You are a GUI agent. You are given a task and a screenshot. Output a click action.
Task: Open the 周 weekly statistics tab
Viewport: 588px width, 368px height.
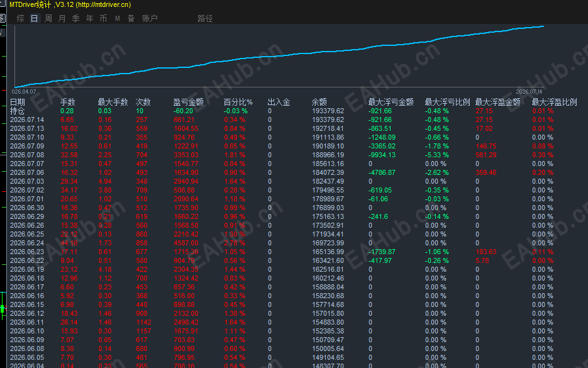coord(48,18)
